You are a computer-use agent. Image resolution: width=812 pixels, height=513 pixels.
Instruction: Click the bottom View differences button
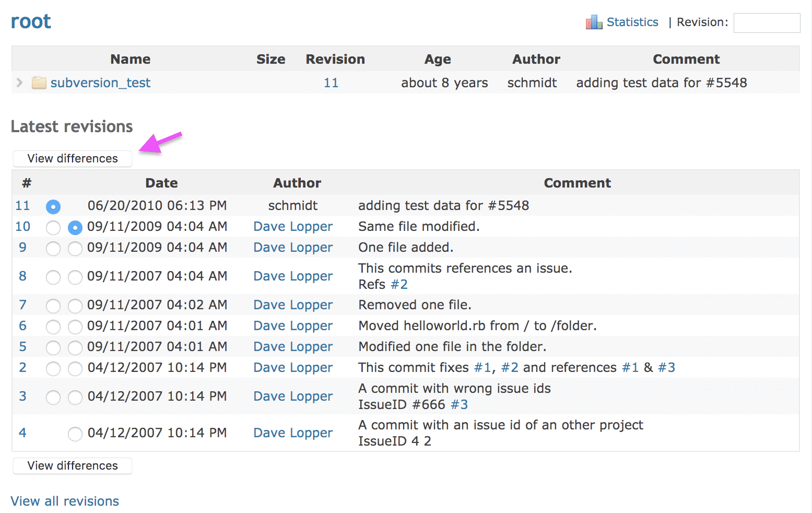(73, 465)
